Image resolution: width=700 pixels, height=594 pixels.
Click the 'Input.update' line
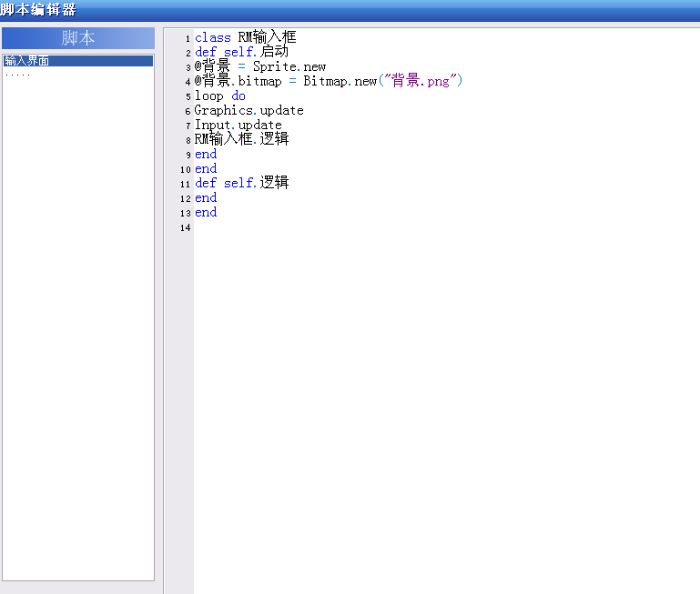coord(238,125)
